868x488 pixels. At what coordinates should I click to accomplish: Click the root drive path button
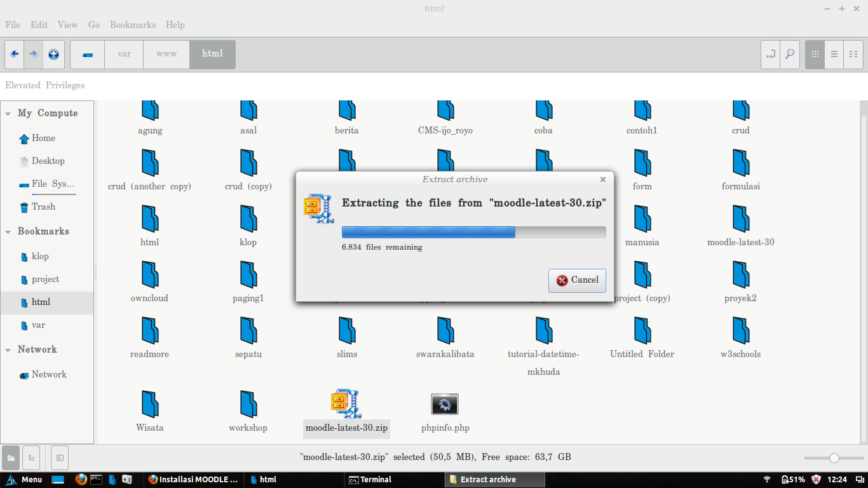[x=88, y=55]
